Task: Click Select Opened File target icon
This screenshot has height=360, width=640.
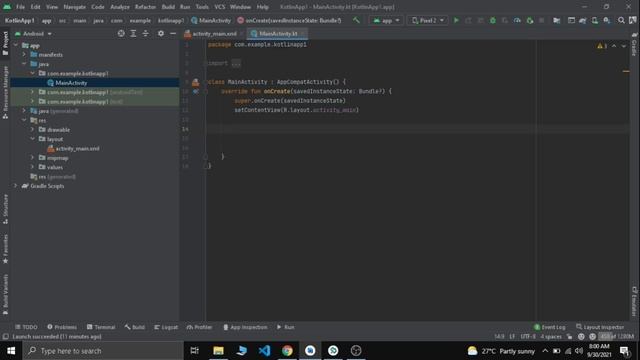Action: tap(121, 33)
